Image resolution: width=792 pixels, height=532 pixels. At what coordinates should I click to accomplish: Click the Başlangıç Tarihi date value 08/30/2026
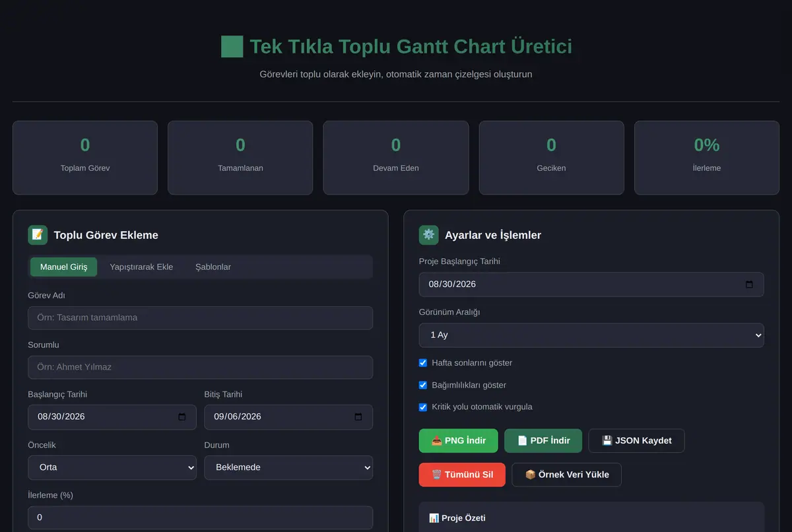point(61,417)
